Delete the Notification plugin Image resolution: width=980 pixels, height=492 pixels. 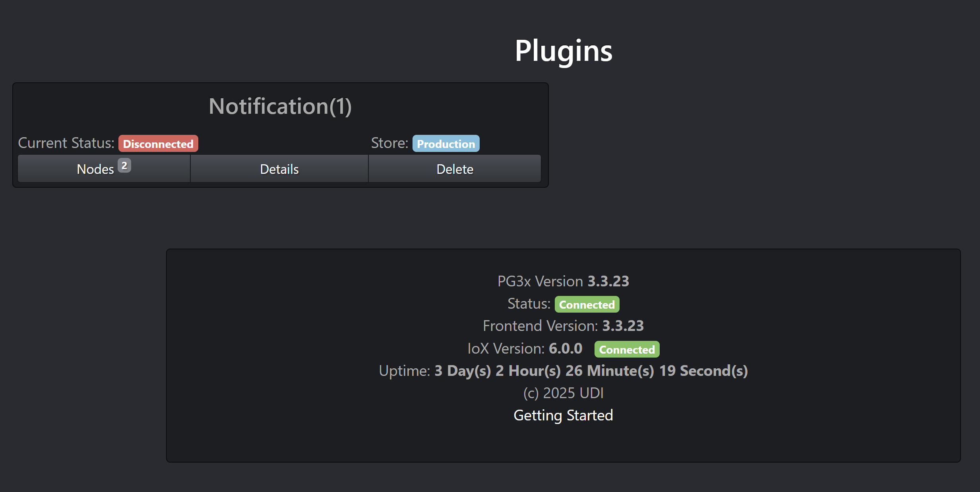point(455,169)
